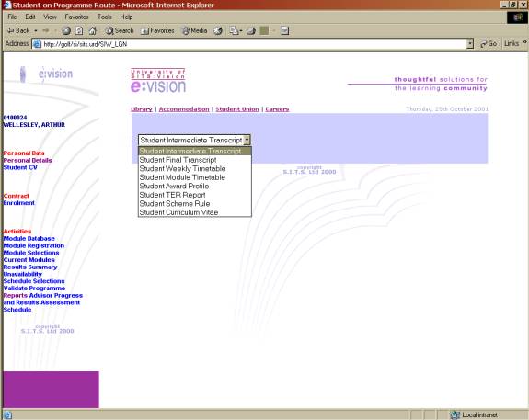Follow the Accommodation link

click(x=184, y=109)
